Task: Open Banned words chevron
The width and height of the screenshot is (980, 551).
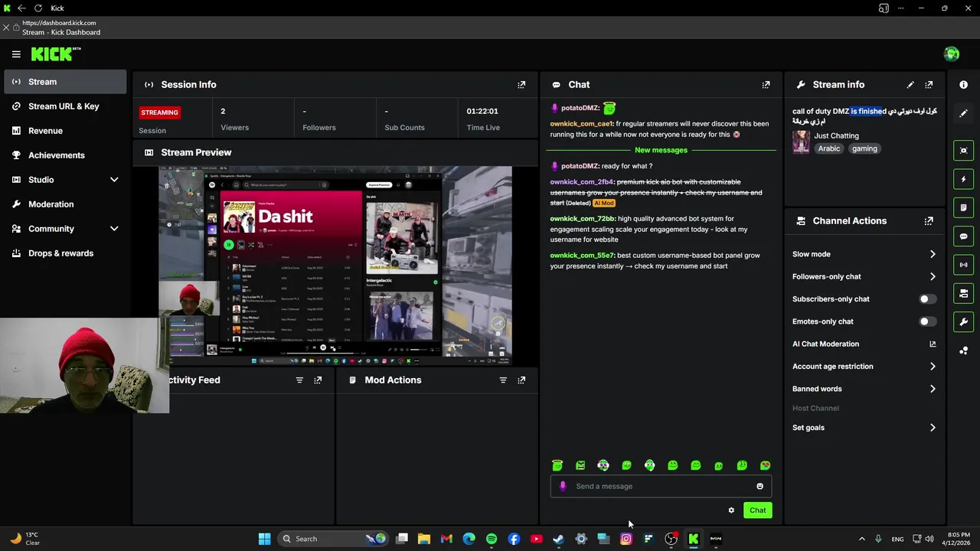Action: (x=933, y=389)
